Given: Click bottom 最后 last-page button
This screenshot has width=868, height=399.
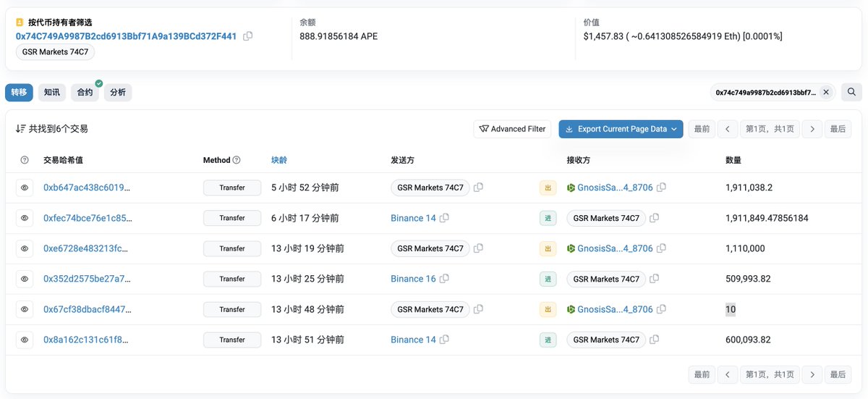Looking at the screenshot, I should (838, 374).
